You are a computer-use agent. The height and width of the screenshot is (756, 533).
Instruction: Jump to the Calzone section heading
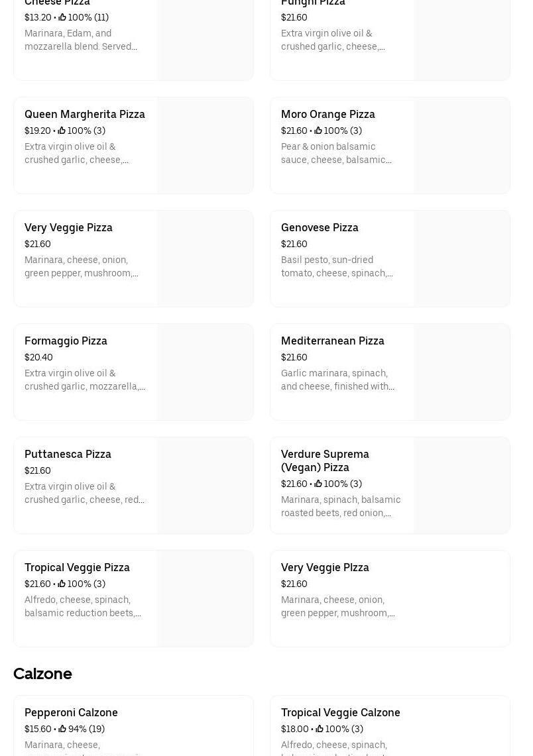point(42,673)
